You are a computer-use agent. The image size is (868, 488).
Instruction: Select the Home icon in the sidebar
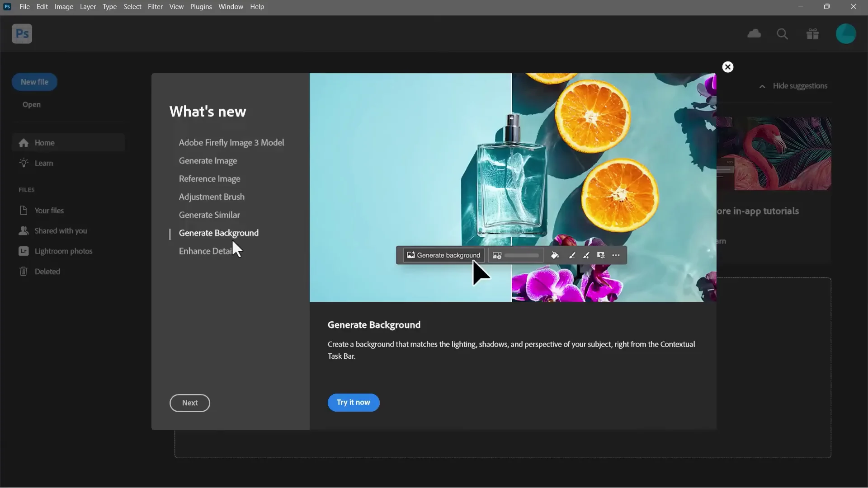pos(23,143)
